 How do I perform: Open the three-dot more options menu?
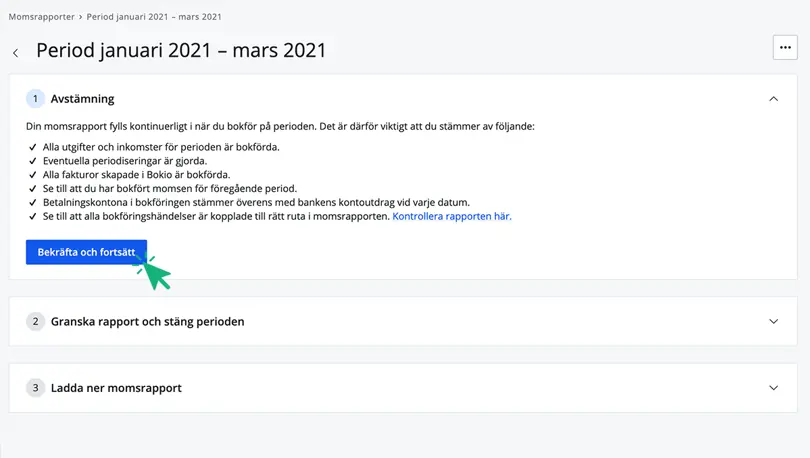coord(785,48)
